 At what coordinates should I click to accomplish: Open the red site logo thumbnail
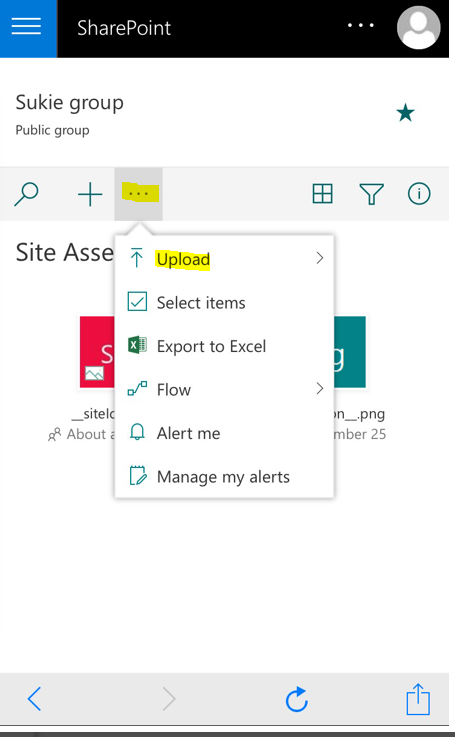point(97,352)
